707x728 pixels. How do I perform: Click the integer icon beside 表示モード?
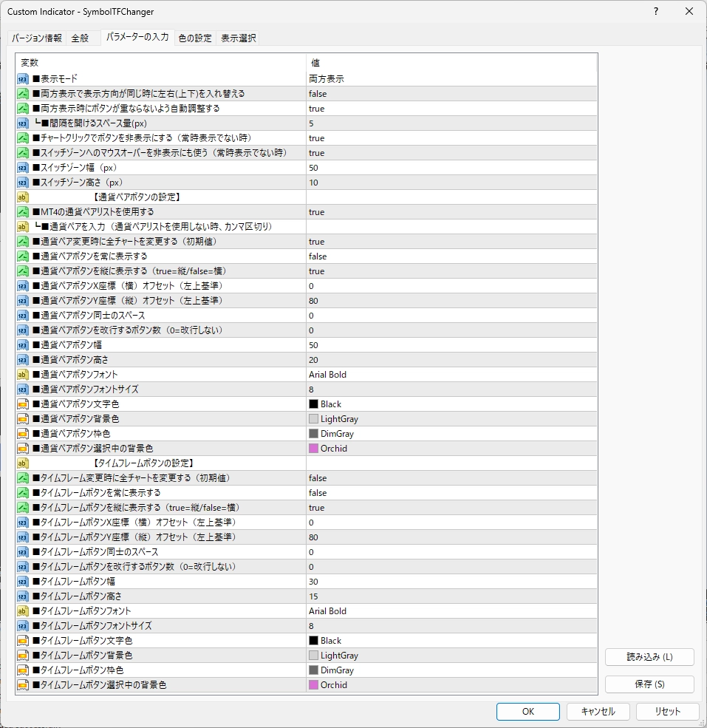click(23, 79)
